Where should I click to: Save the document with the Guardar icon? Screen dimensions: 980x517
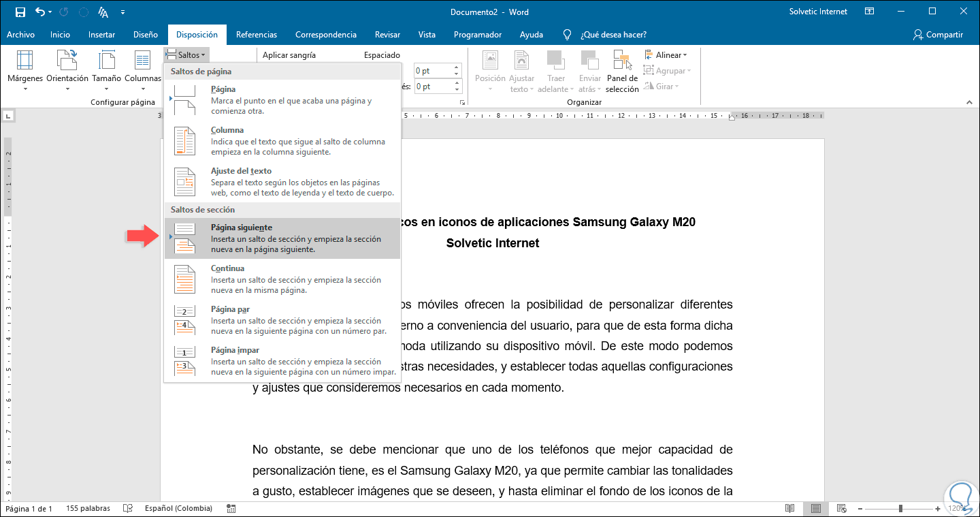[20, 12]
